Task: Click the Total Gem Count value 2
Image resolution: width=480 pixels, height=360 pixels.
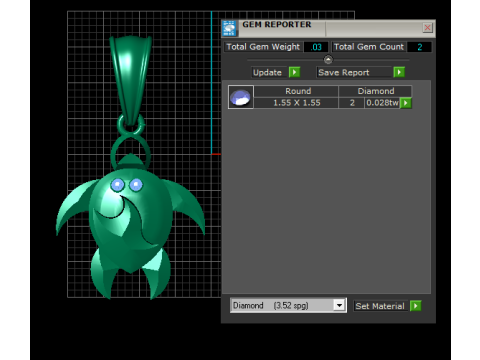Action: [x=420, y=47]
